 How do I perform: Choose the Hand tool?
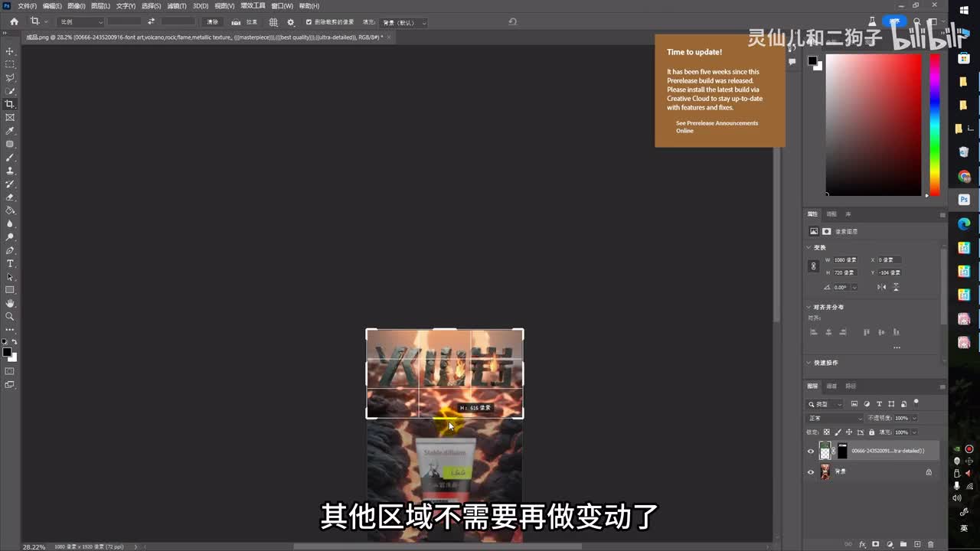(10, 303)
